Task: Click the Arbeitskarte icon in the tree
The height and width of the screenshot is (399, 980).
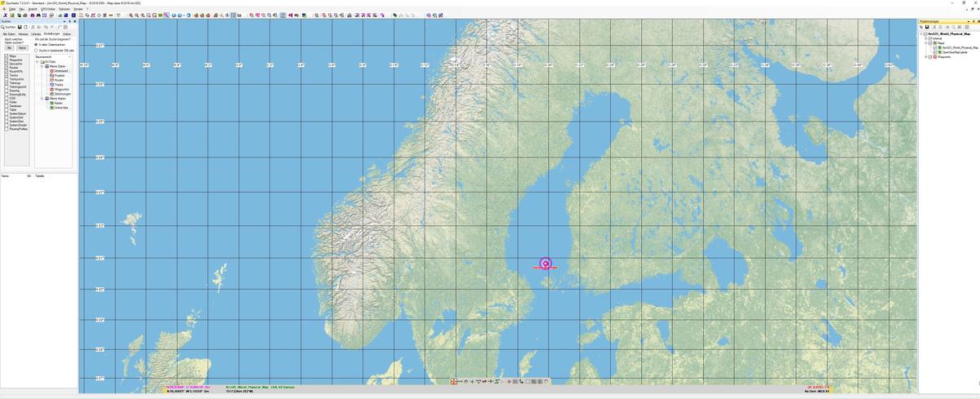Action: pyautogui.click(x=51, y=71)
